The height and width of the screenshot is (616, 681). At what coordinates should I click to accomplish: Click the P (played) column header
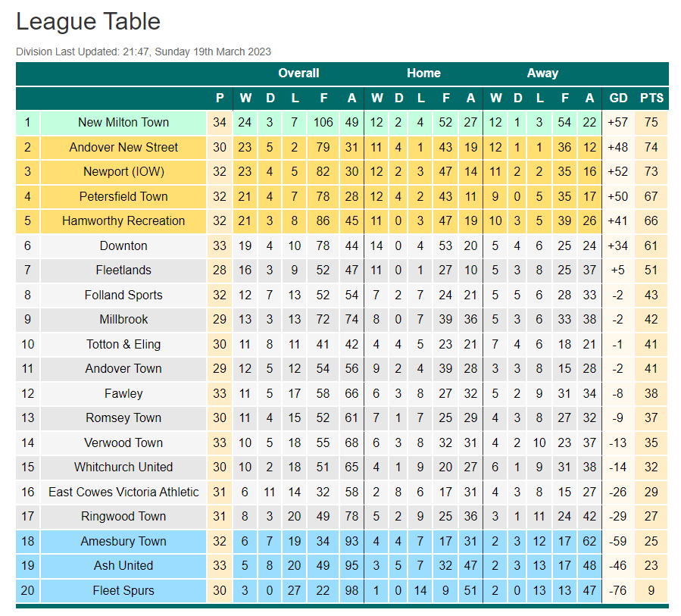click(x=220, y=98)
